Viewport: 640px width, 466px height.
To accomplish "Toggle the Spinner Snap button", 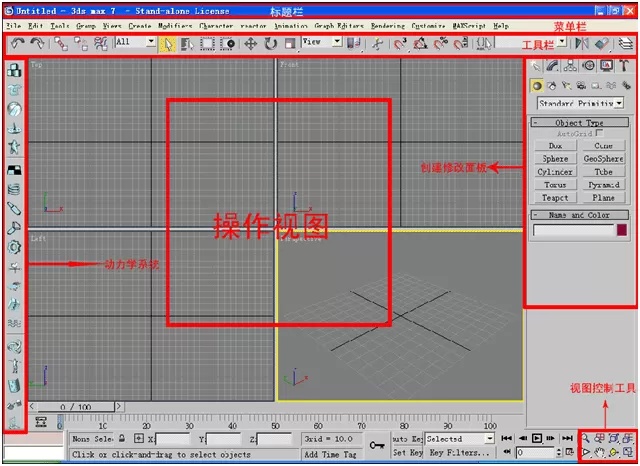I will (461, 44).
